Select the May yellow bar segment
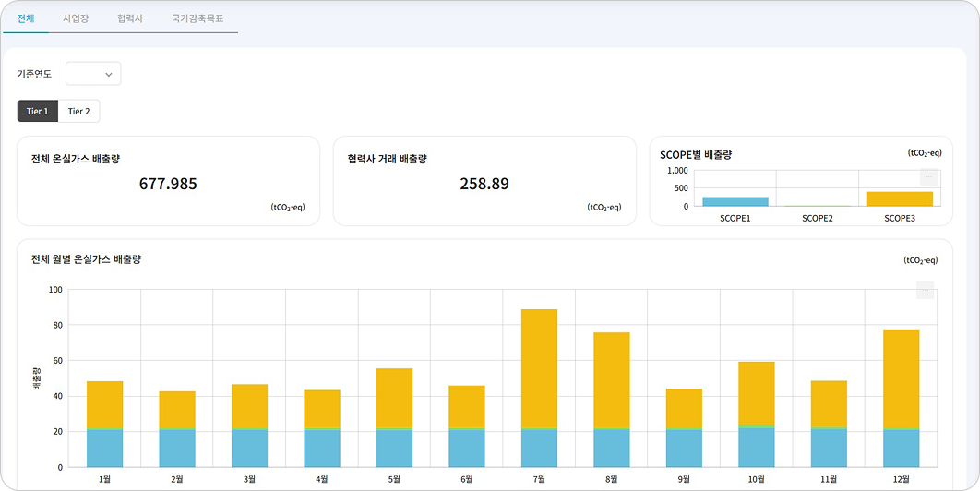 click(394, 398)
